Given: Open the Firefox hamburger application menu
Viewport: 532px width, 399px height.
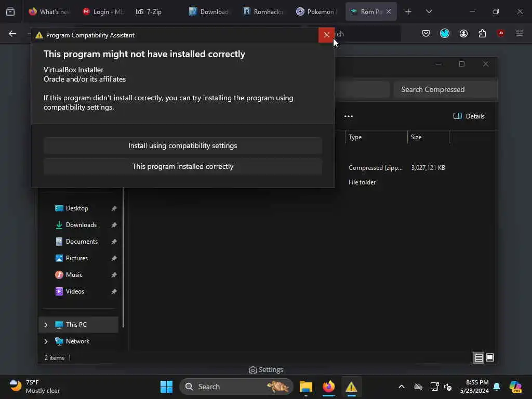Looking at the screenshot, I should (519, 33).
